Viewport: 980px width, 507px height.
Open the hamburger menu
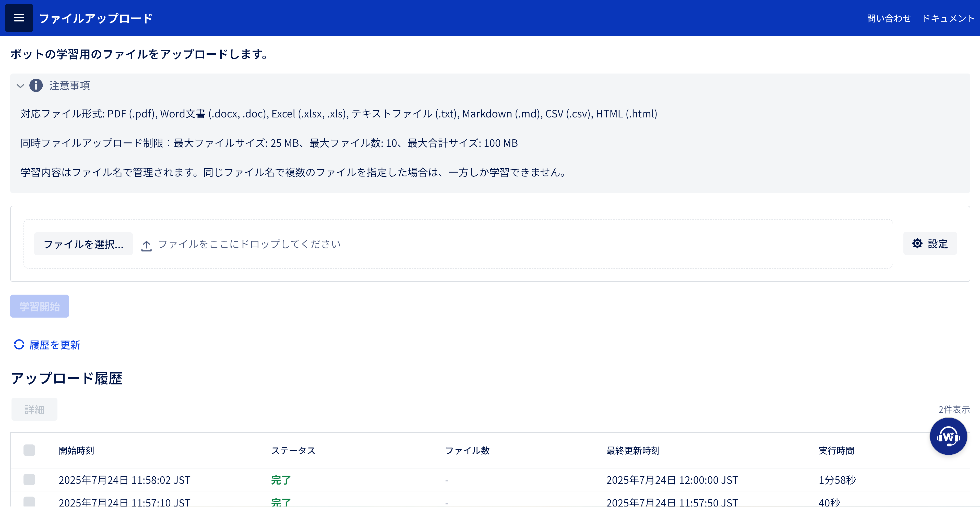(x=19, y=18)
